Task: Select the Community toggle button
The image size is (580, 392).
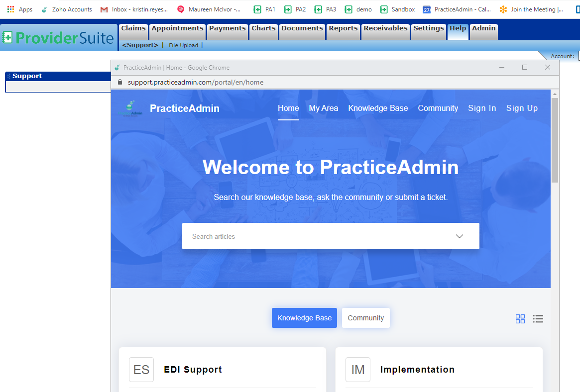Action: coord(366,318)
